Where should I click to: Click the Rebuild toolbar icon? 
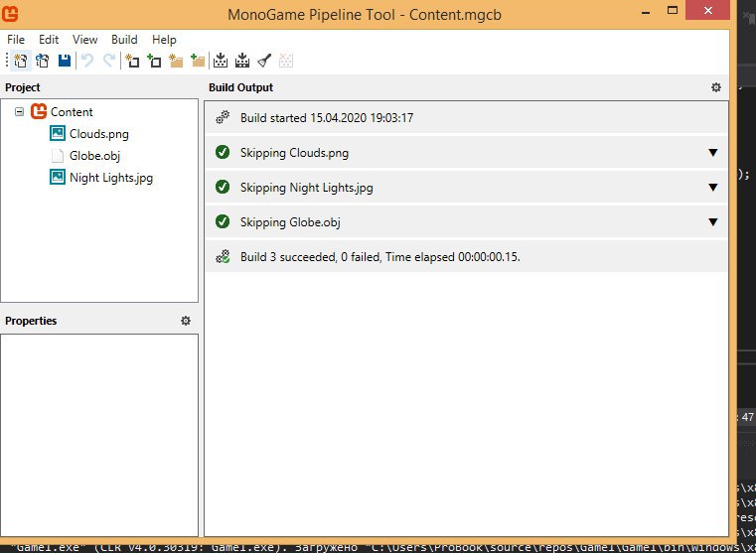tap(242, 61)
